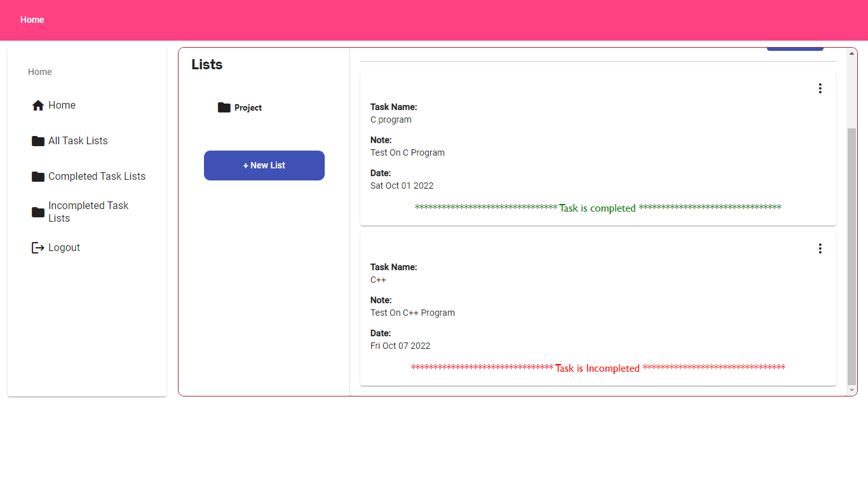Click the Logout exit icon
This screenshot has height=488, width=868.
click(x=37, y=247)
